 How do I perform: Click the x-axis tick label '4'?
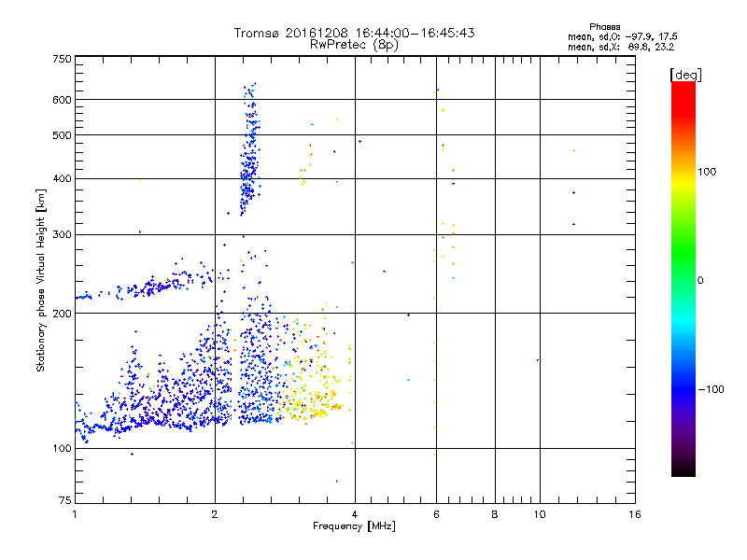pyautogui.click(x=355, y=514)
